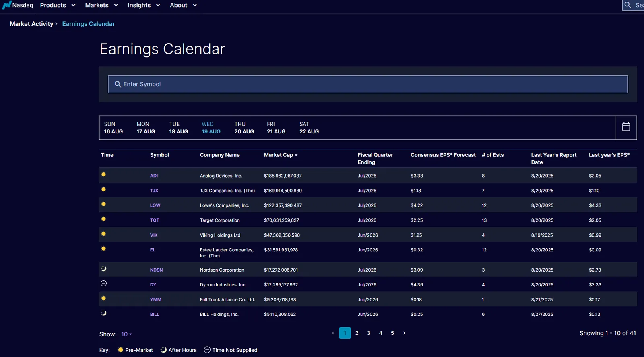This screenshot has height=357, width=644.
Task: Click the Company Name column header
Action: pyautogui.click(x=220, y=155)
